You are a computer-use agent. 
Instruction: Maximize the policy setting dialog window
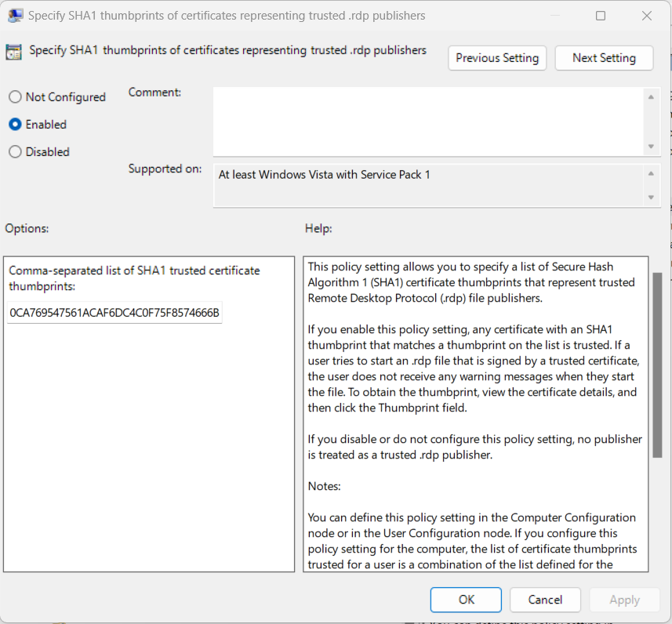[601, 16]
